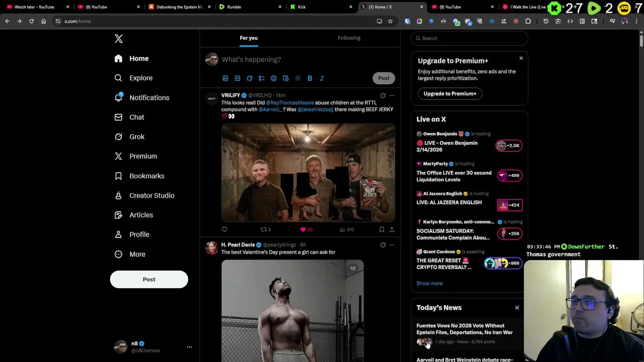This screenshot has width=644, height=362.
Task: Open more options on the VRILIFY post
Action: 392,96
